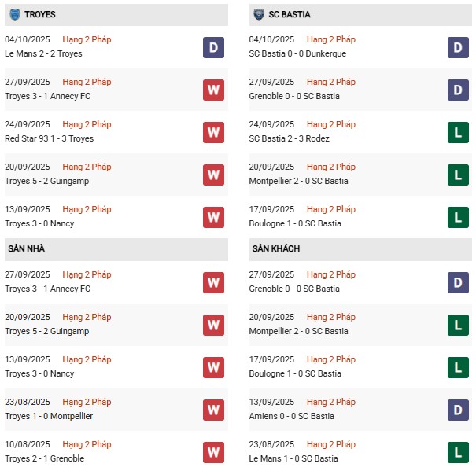476x471 pixels.
Task: Click the D badge for Le Mans 2 - 2 Troyes
Action: click(x=212, y=47)
